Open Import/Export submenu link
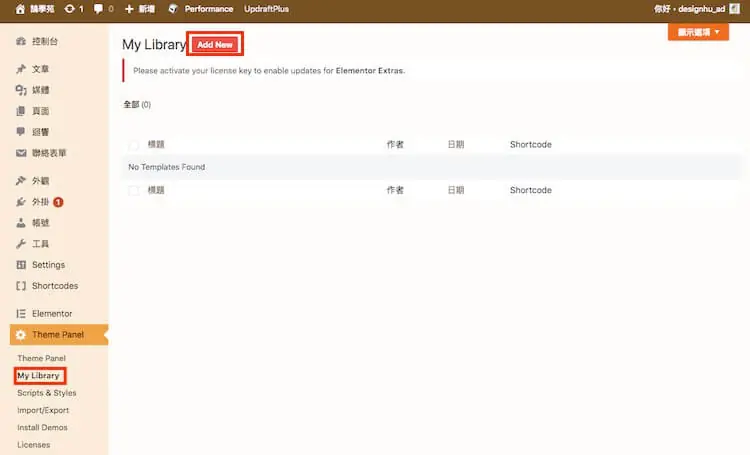 pos(43,410)
